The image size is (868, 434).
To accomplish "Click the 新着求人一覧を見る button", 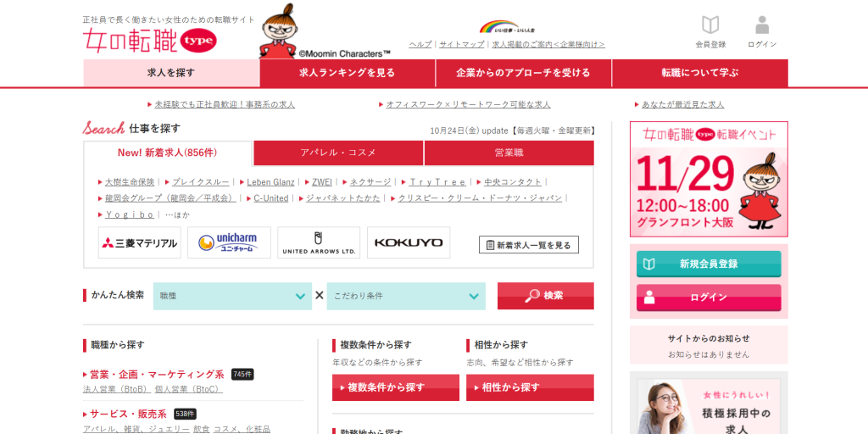I will coord(529,245).
